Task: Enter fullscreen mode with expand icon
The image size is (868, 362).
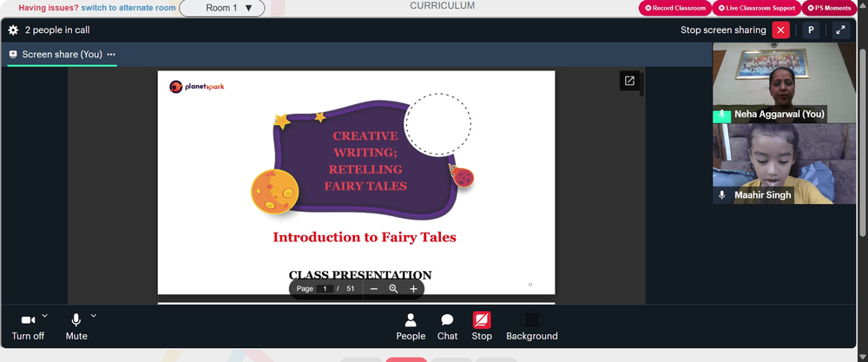Action: pos(840,30)
